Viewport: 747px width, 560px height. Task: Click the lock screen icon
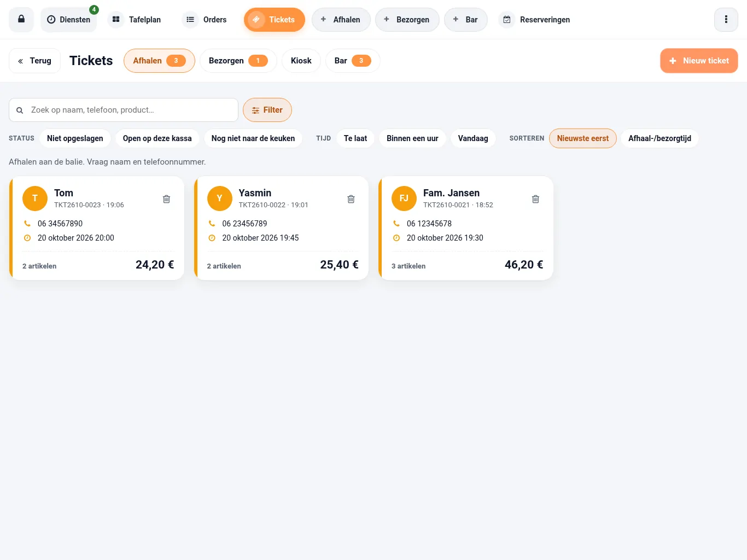click(21, 19)
